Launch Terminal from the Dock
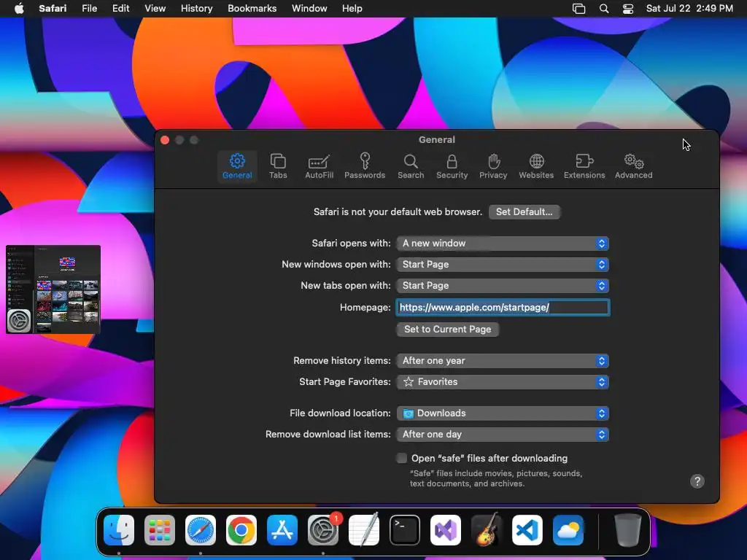 (x=404, y=530)
